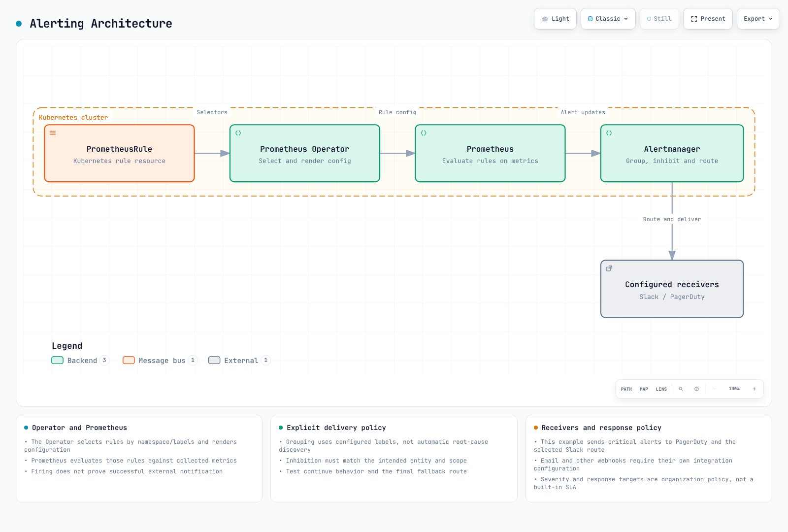Click the fullscreen icon in Present button
Viewport: 788px width, 532px height.
pyautogui.click(x=694, y=19)
